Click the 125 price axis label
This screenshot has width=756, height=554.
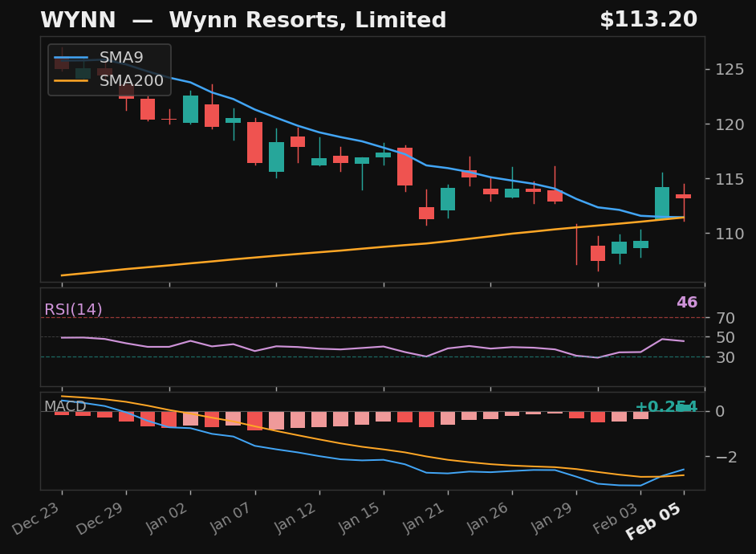pos(730,69)
